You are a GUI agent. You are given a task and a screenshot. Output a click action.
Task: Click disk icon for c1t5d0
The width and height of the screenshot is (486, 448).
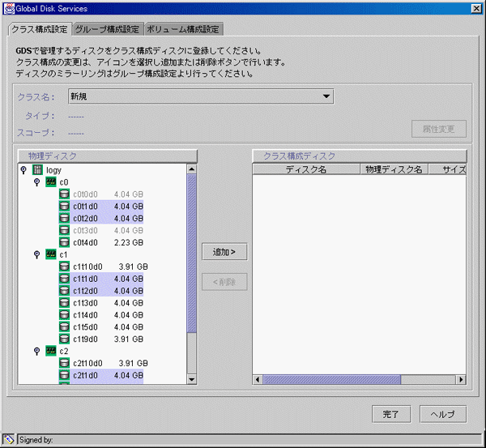click(64, 326)
